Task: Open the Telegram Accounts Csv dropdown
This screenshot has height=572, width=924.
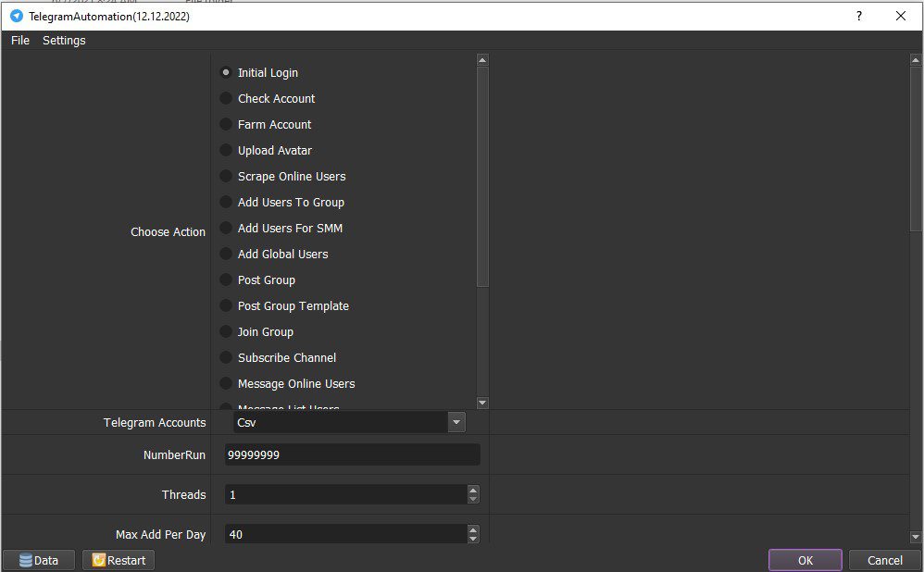Action: pyautogui.click(x=349, y=422)
